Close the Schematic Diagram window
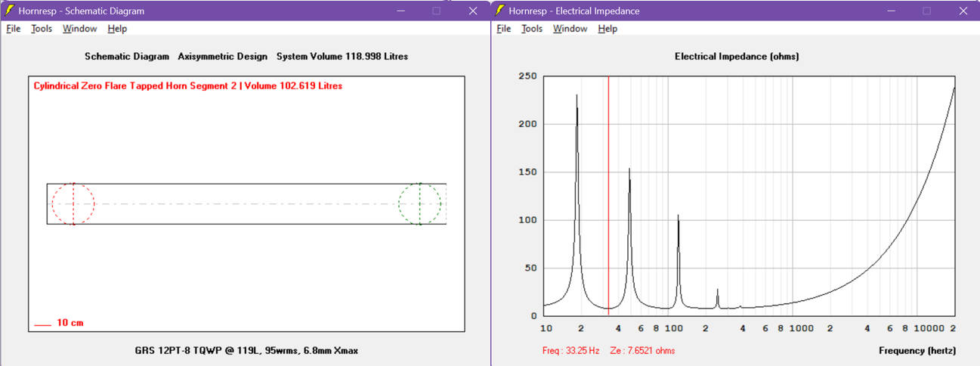The height and width of the screenshot is (366, 980). click(x=473, y=11)
